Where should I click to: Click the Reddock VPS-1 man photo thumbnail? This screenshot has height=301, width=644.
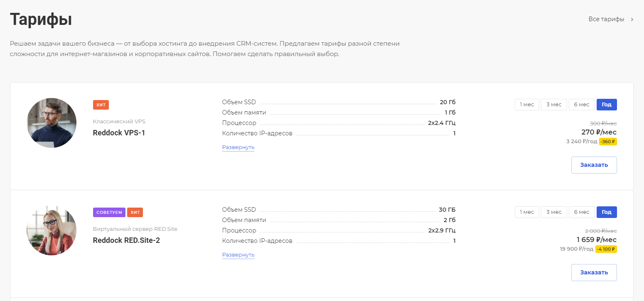52,123
